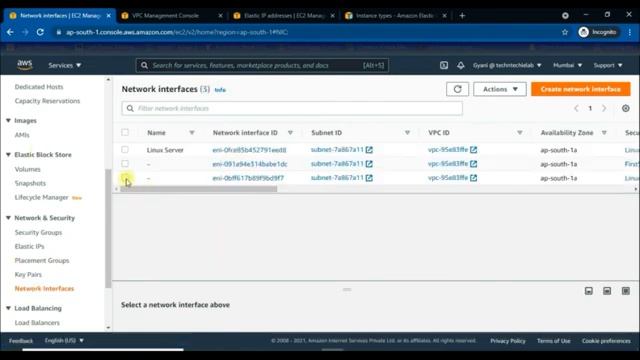Screen dimensions: 640x360
Task: Refresh the network interfaces list
Action: 457,89
